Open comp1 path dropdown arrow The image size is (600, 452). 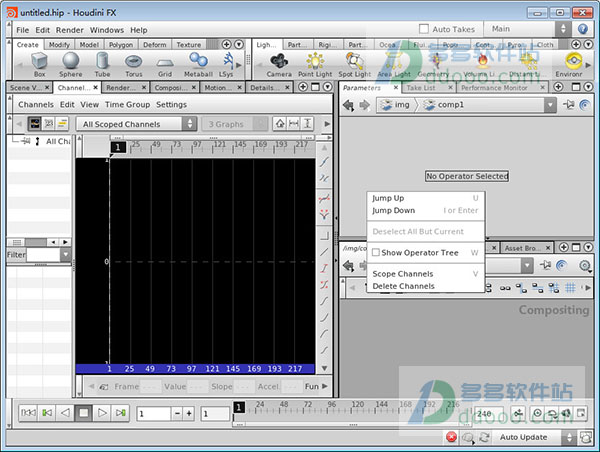coord(550,105)
